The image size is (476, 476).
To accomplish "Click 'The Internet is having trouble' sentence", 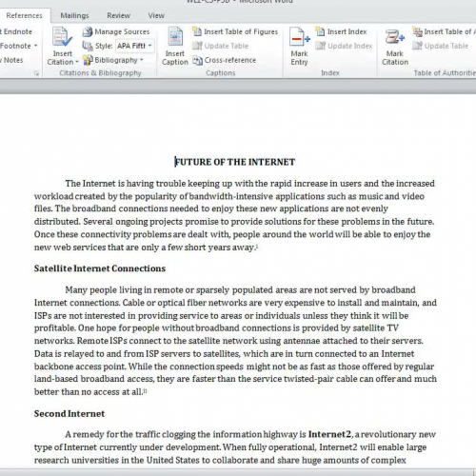I will click(x=250, y=184).
